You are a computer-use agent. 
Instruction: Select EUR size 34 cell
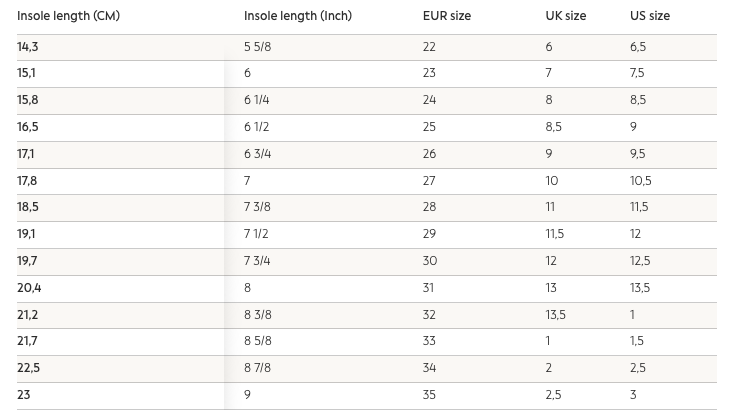(x=430, y=368)
